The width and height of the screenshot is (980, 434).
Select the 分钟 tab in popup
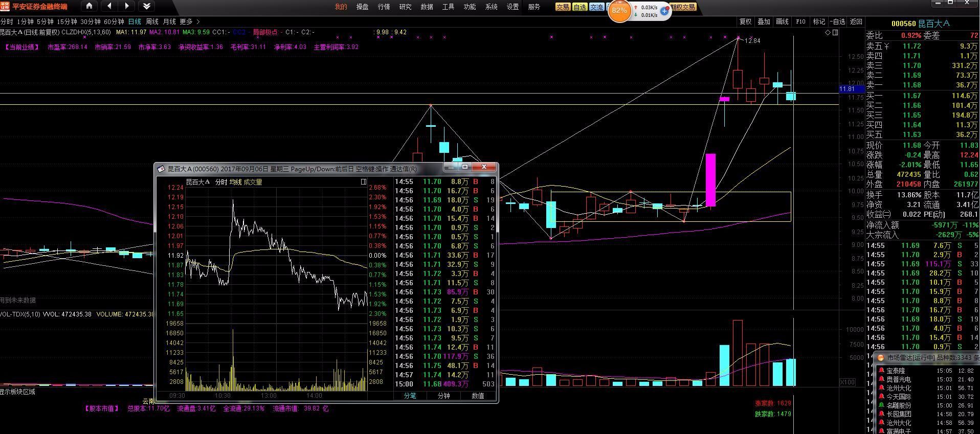[x=443, y=396]
